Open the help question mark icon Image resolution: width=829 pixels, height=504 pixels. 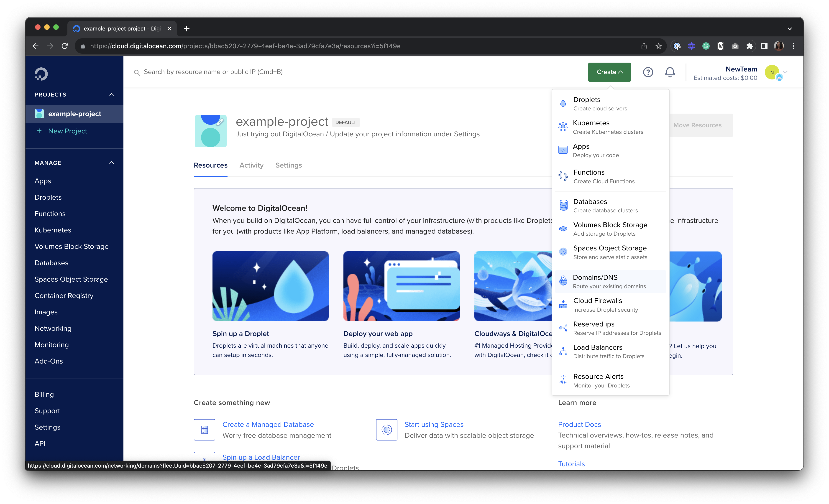click(x=648, y=72)
